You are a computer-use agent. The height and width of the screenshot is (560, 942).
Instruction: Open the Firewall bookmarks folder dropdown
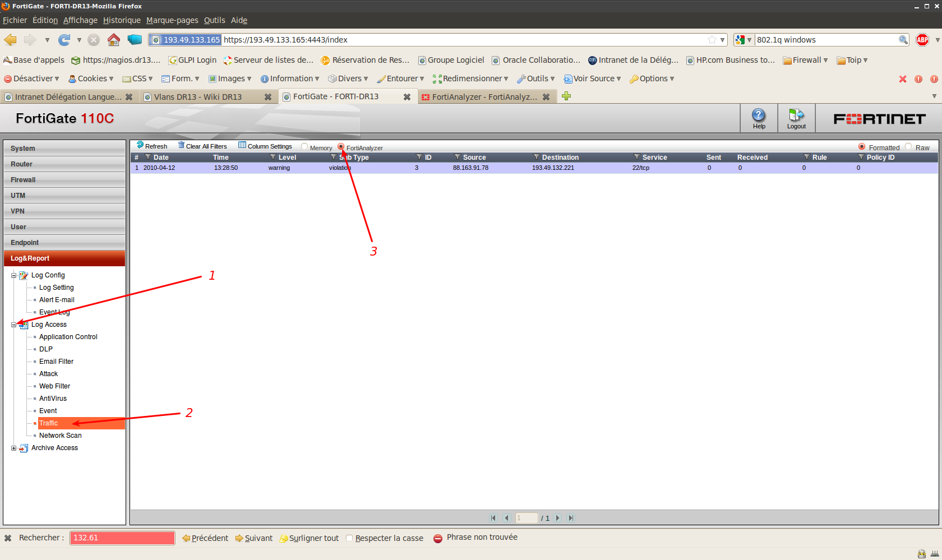click(805, 60)
